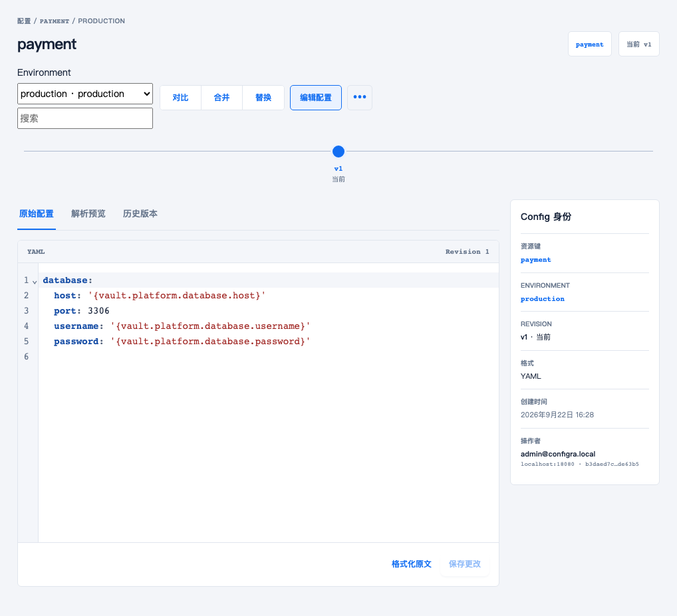Click the creation time 2026年9月22日 16:28
The image size is (677, 616).
[557, 415]
